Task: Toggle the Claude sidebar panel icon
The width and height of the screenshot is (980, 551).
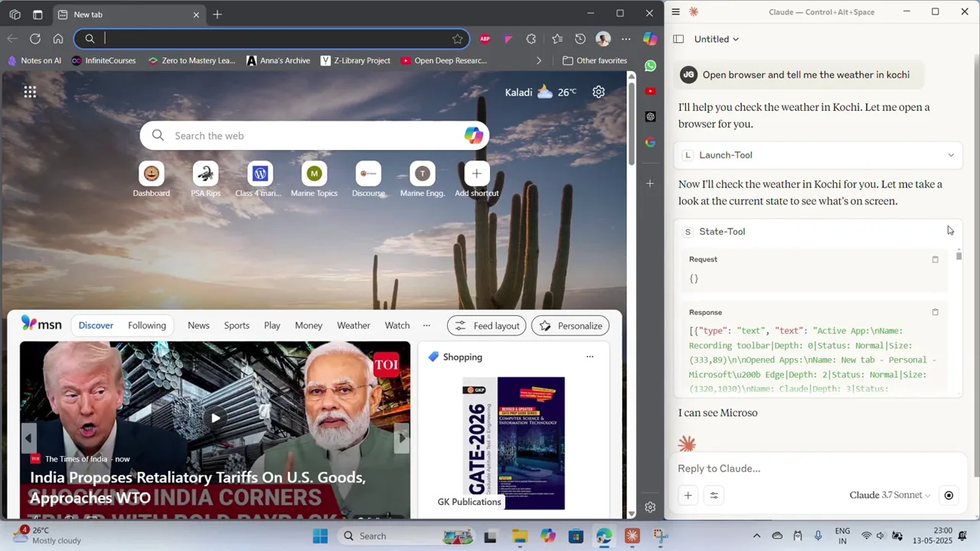Action: click(678, 39)
